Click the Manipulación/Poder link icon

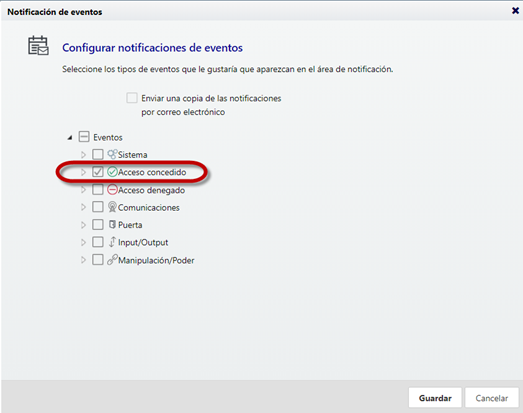[x=112, y=260]
